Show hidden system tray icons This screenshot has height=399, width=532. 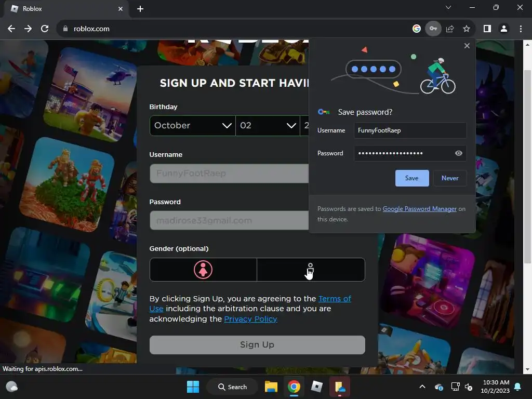pyautogui.click(x=422, y=387)
